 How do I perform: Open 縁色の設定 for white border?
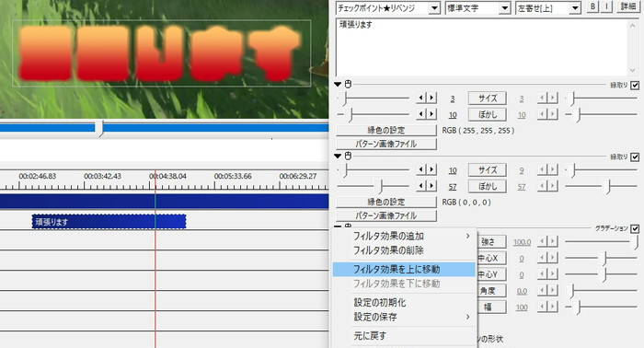pos(386,130)
